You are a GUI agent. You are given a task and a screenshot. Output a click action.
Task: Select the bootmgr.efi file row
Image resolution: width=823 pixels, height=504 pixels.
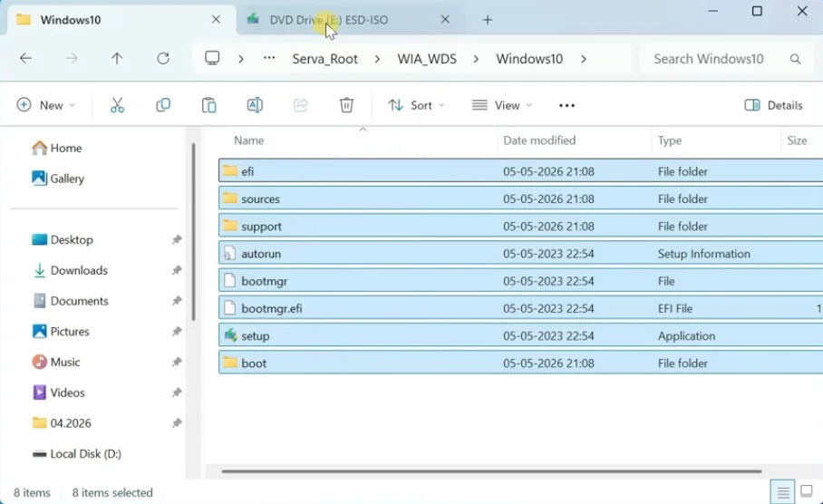pos(520,308)
